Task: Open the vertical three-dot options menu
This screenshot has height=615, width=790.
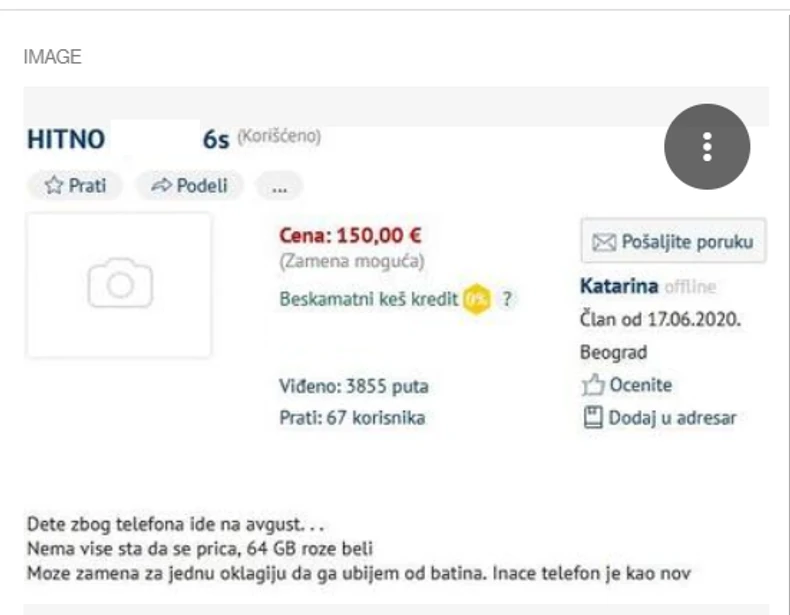Action: 707,146
